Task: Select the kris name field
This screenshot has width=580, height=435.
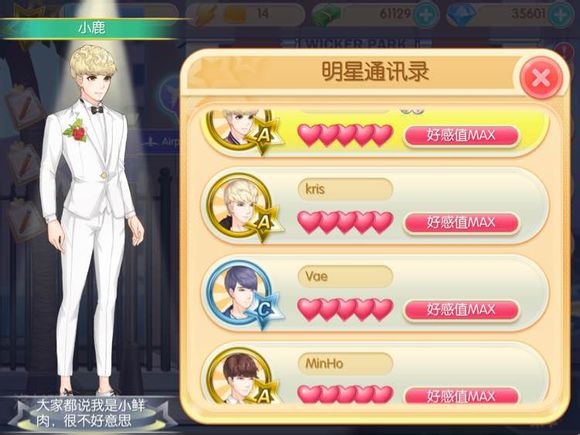Action: click(345, 189)
